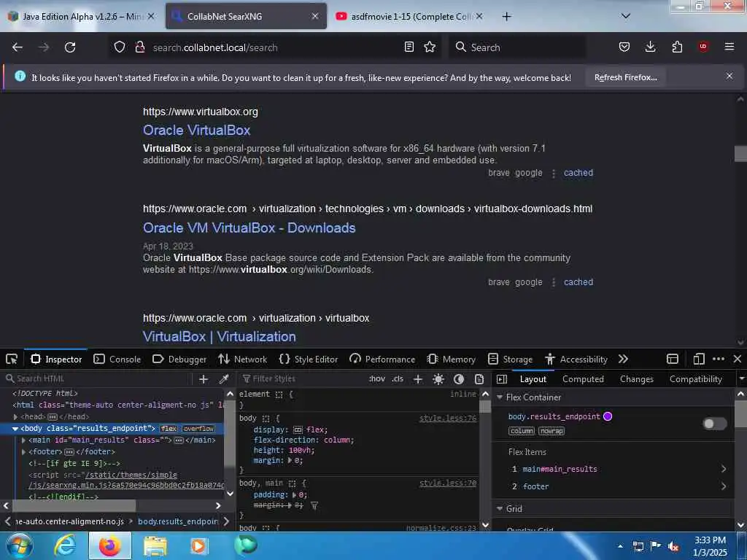The height and width of the screenshot is (560, 747).
Task: Open the Style Editor tab
Action: tap(309, 359)
